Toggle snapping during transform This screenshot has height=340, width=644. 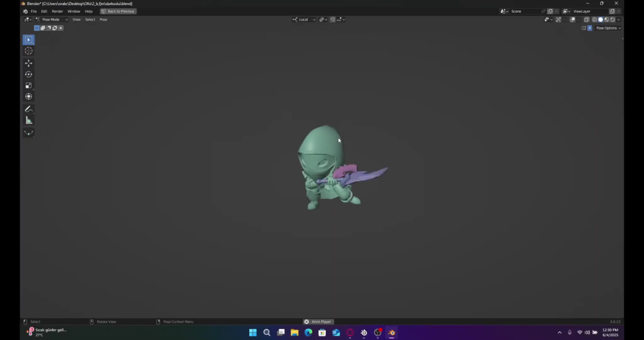[333, 19]
